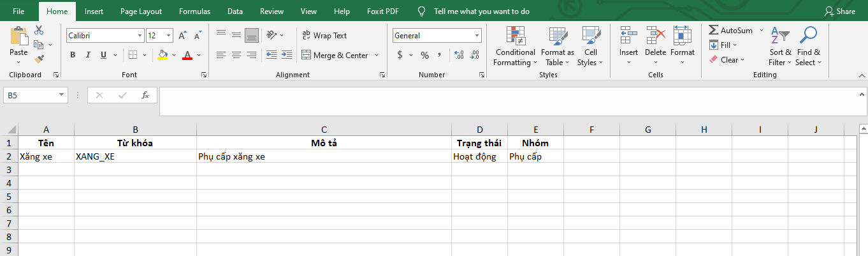Toggle Bold formatting
The height and width of the screenshot is (256, 868).
[73, 55]
